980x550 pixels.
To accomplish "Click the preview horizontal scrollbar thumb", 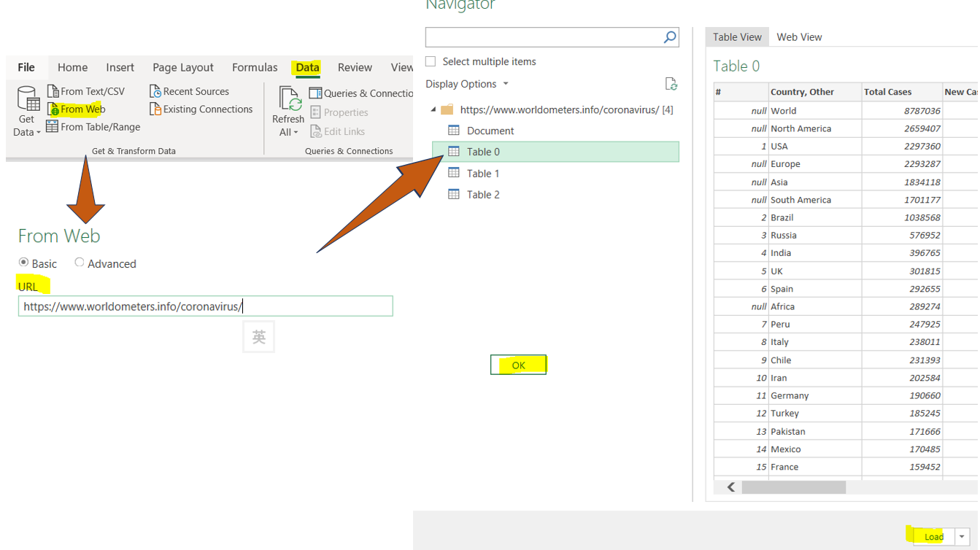I will (x=793, y=487).
